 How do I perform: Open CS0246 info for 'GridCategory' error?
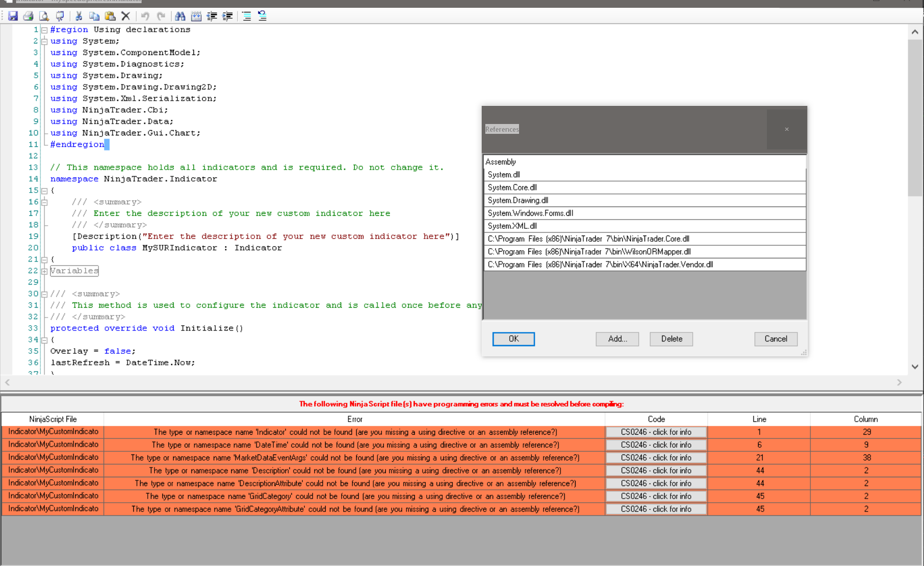click(656, 496)
